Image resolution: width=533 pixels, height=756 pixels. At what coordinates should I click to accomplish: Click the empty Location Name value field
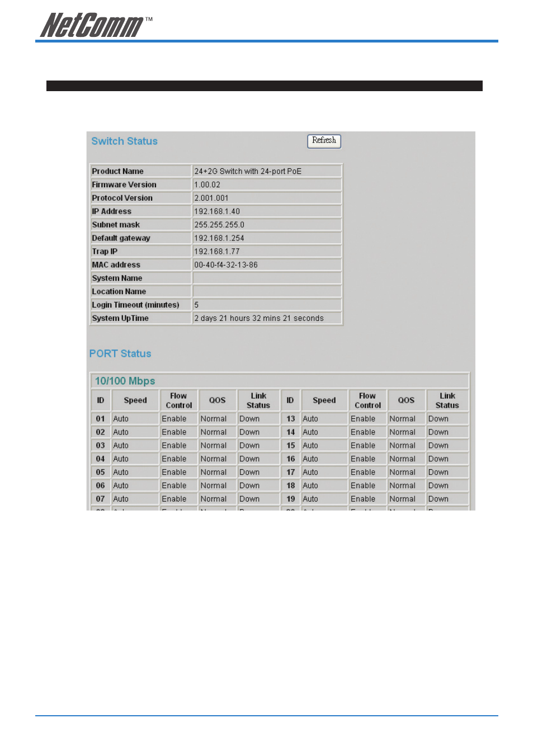(x=267, y=292)
